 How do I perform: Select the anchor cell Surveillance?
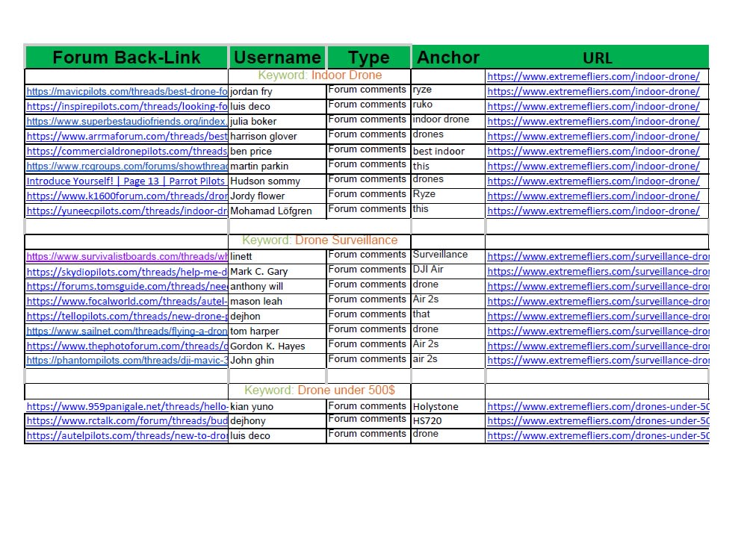[448, 256]
